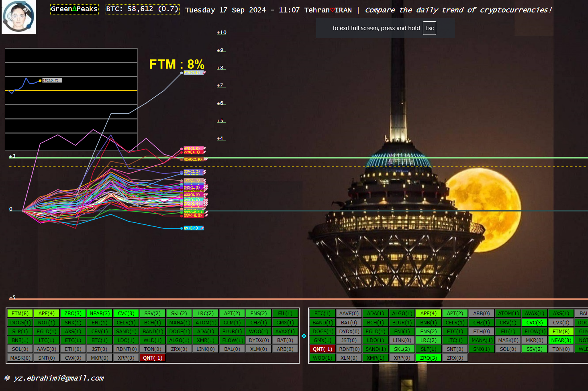The height and width of the screenshot is (391, 588).
Task: Click the large yellow 'FTM : 8%' headline
Action: (177, 64)
